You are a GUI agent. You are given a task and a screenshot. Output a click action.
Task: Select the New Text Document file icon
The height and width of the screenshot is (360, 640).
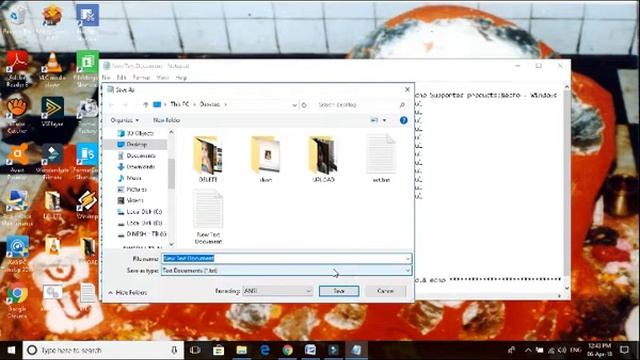208,209
